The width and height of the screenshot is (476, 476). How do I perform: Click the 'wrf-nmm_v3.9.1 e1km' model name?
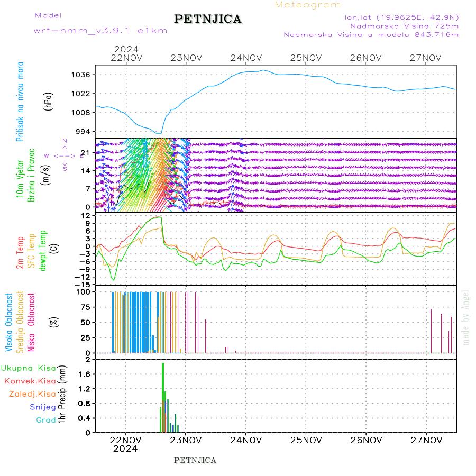(100, 31)
